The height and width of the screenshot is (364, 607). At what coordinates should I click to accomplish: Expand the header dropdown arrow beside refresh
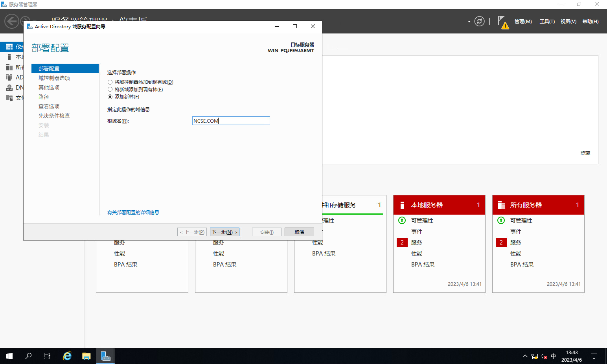469,22
